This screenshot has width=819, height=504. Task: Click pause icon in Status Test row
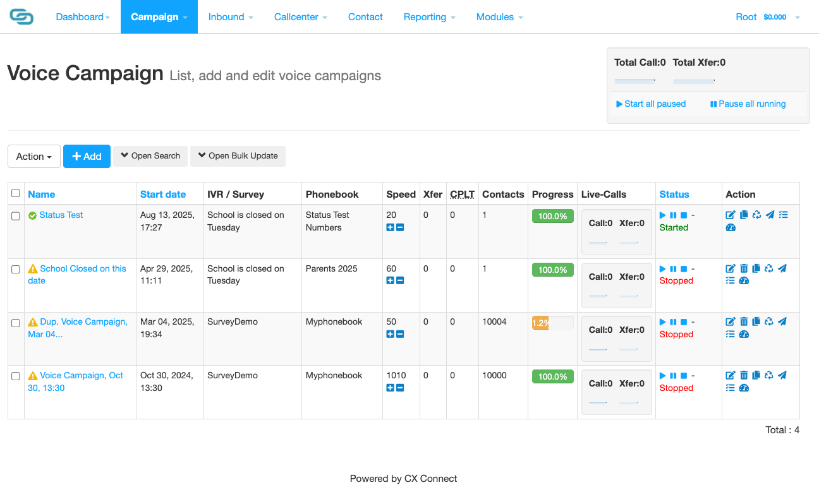[x=673, y=215]
